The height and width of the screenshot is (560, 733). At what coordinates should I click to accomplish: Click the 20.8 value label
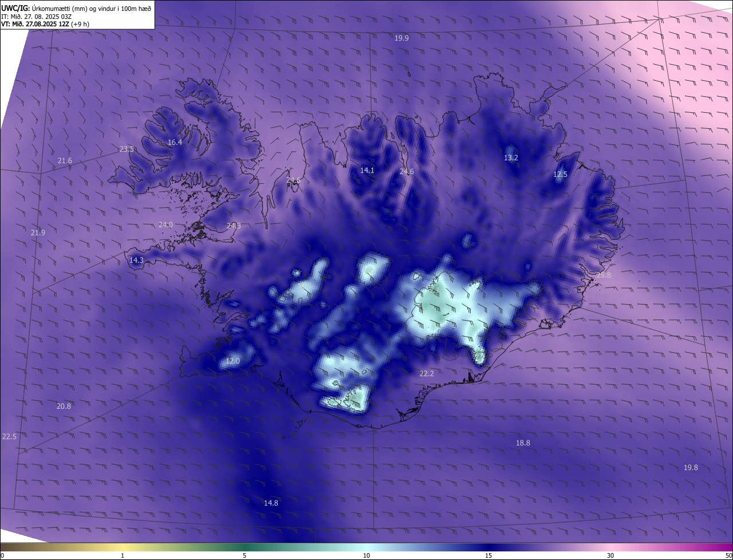64,407
